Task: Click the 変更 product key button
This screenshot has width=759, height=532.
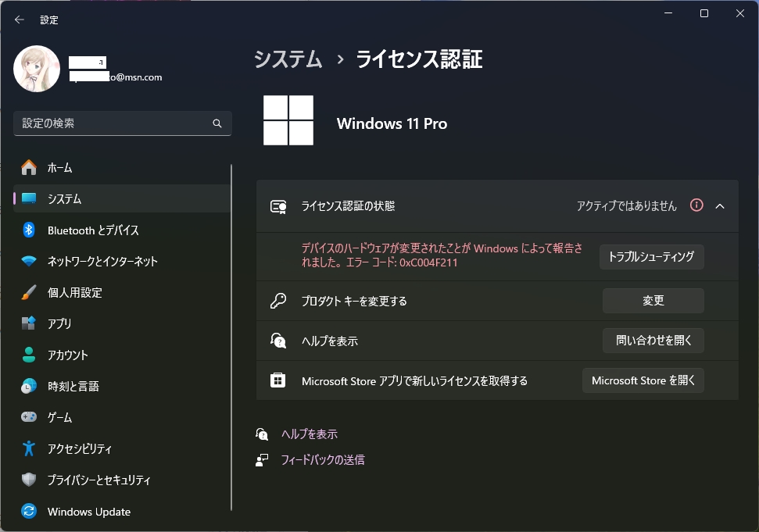Action: click(x=653, y=300)
